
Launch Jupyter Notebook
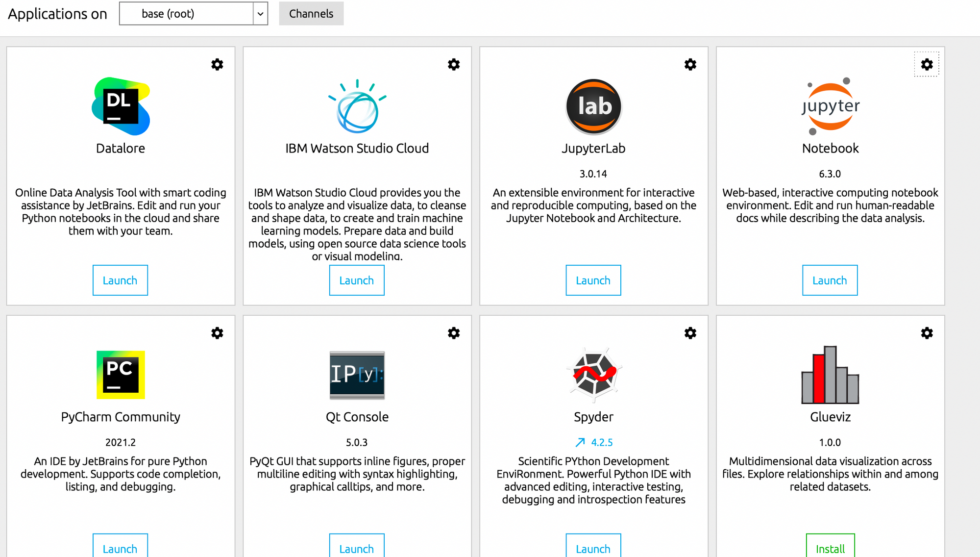[x=830, y=280]
